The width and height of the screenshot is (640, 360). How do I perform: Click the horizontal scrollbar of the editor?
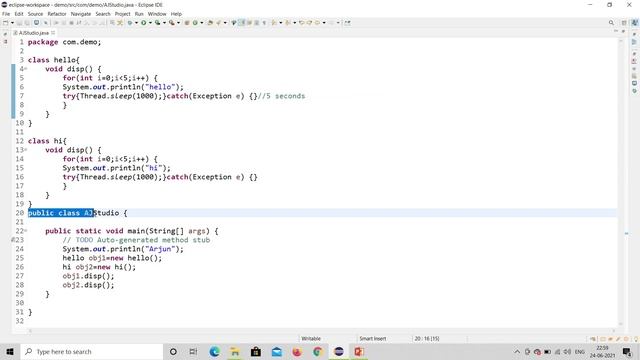322,331
